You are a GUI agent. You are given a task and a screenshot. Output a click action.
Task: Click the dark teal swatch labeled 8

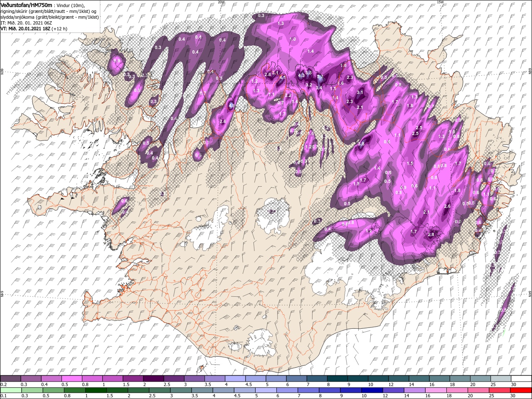click(337, 379)
